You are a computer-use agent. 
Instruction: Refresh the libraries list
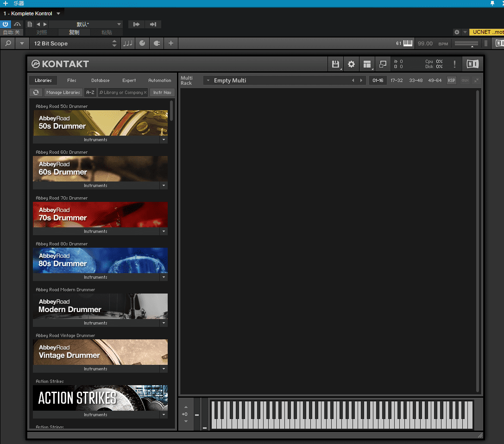(x=36, y=92)
